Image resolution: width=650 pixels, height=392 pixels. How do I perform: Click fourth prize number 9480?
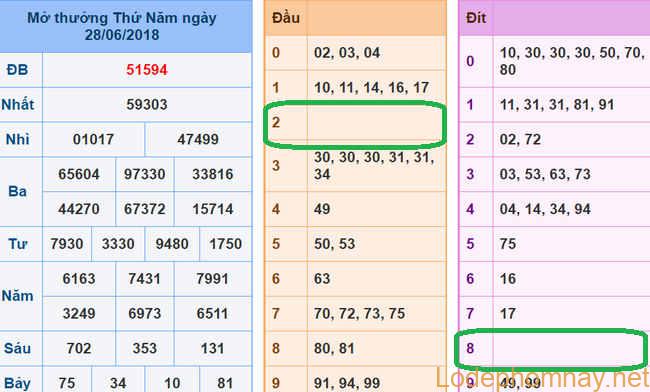point(172,244)
